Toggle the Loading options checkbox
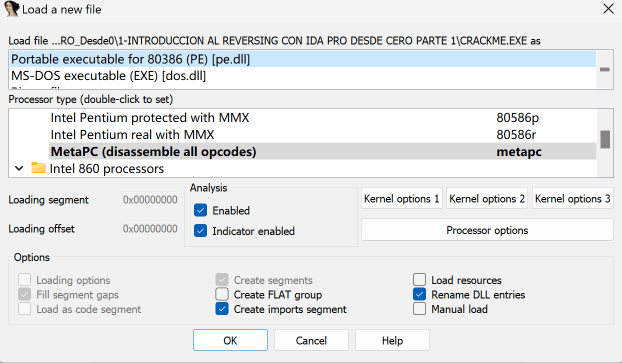 pyautogui.click(x=25, y=280)
